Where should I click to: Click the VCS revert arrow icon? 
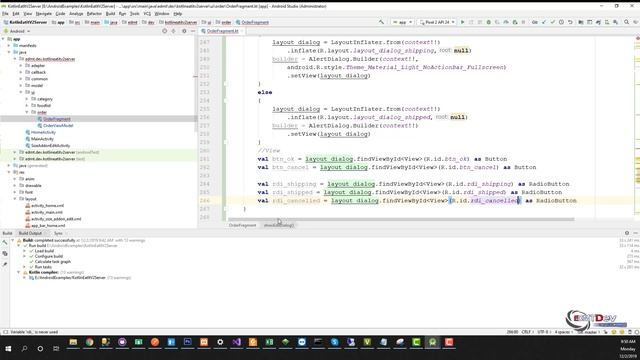tap(570, 22)
